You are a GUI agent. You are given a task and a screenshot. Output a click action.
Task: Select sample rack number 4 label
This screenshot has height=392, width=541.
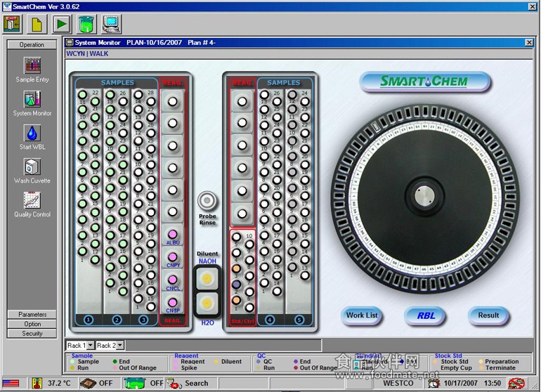point(270,320)
